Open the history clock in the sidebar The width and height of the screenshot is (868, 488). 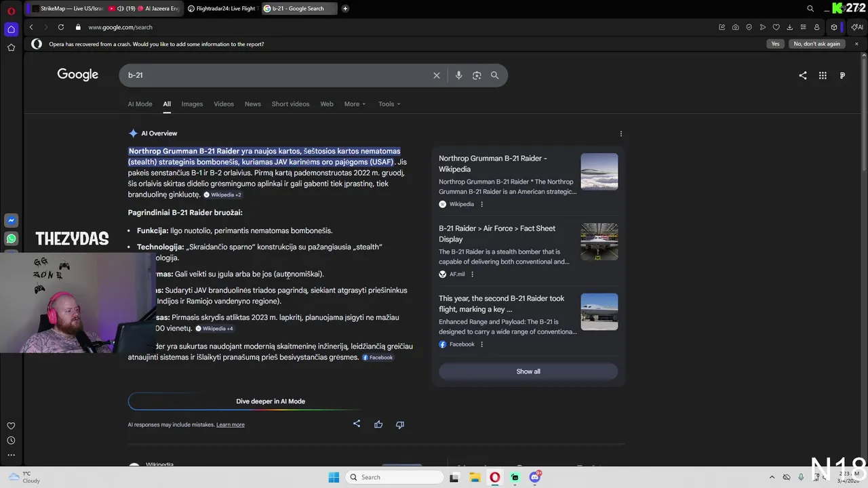click(x=11, y=441)
